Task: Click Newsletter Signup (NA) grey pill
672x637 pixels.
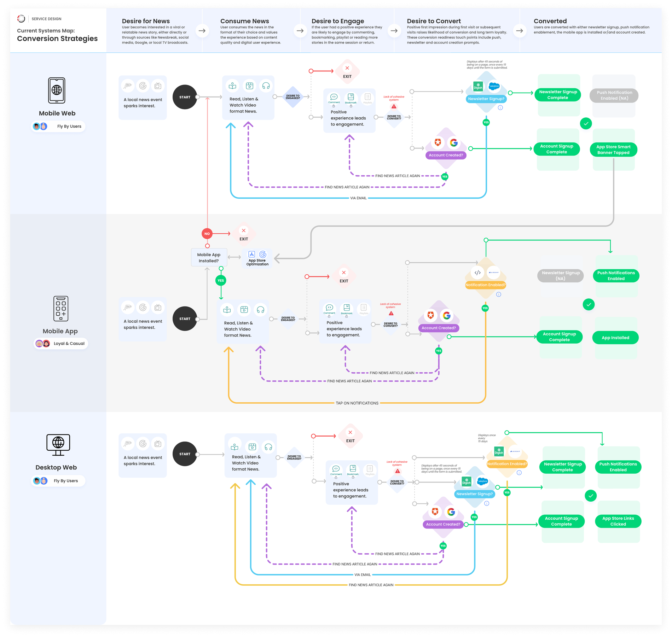Action: (x=561, y=275)
